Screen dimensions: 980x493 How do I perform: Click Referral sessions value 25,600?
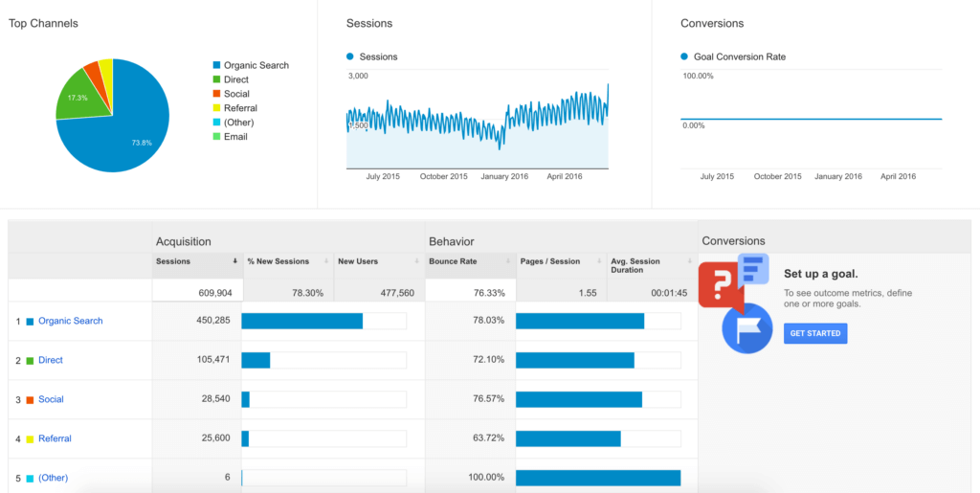pos(215,438)
